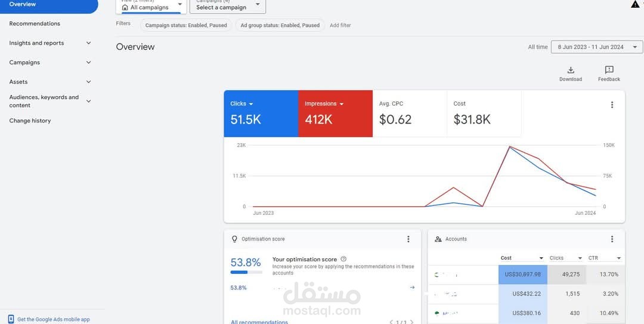Click the home icon beside All campaigns

coord(125,7)
